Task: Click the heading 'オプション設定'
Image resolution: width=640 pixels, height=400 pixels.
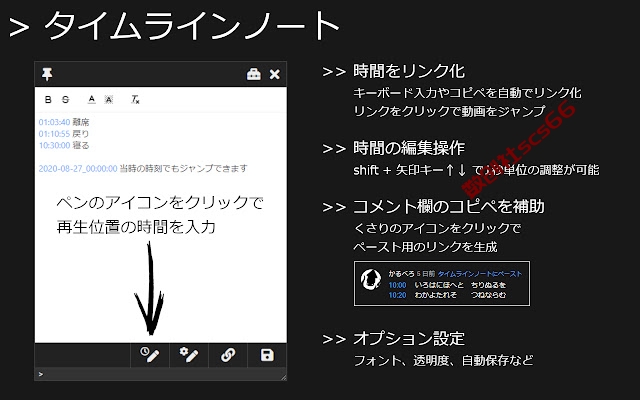Action: coord(409,338)
